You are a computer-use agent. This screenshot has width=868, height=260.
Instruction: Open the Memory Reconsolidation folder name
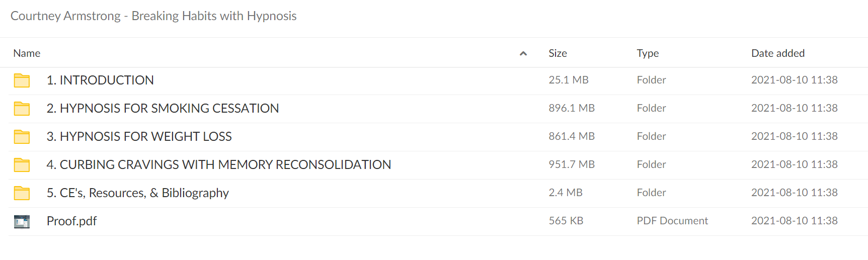(x=219, y=164)
